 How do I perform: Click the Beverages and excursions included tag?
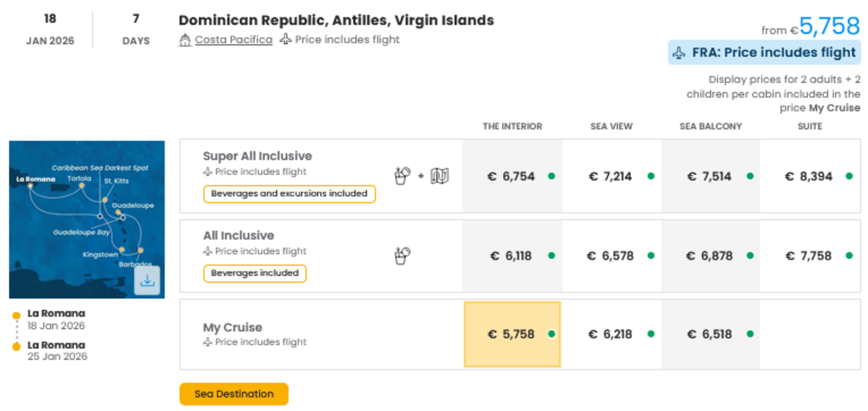pyautogui.click(x=289, y=194)
